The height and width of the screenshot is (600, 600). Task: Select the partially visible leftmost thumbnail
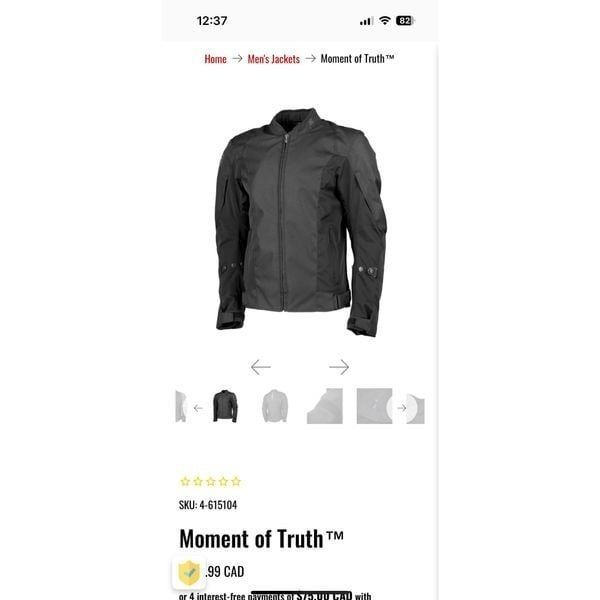181,406
